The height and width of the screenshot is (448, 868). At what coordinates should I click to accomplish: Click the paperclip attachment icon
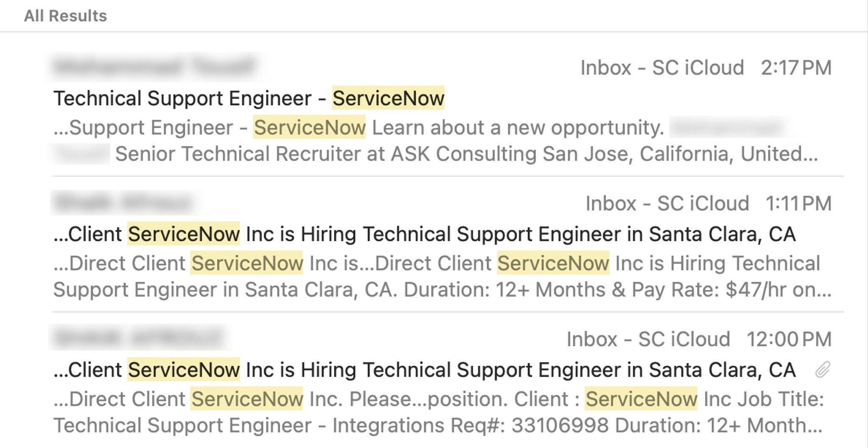822,370
